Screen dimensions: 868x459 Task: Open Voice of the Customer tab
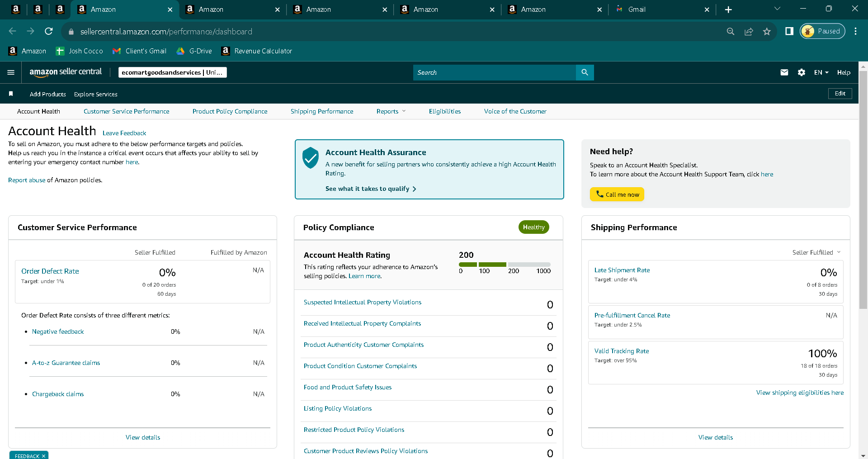coord(515,111)
